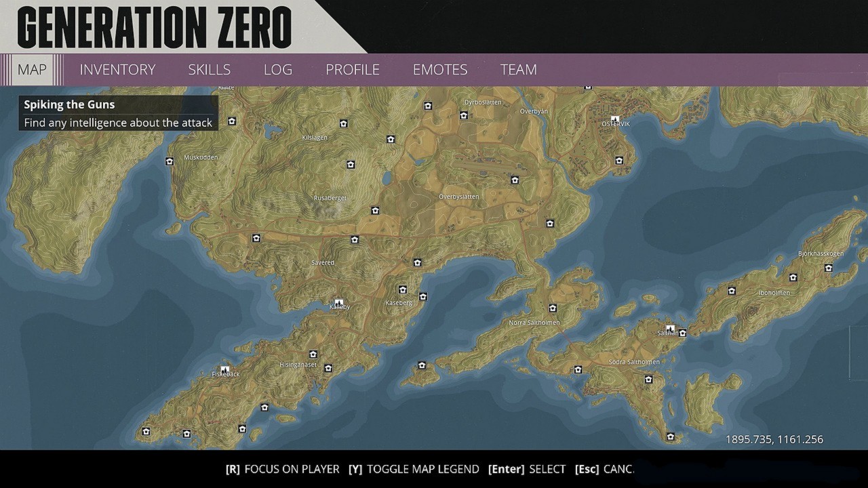Switch to the Team tab
868x488 pixels.
(x=518, y=70)
